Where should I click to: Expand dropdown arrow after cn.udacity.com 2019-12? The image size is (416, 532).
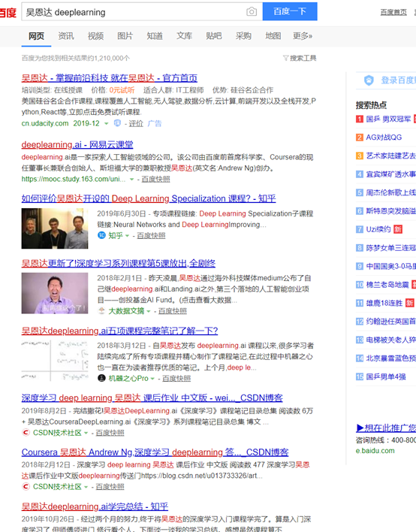(x=106, y=123)
